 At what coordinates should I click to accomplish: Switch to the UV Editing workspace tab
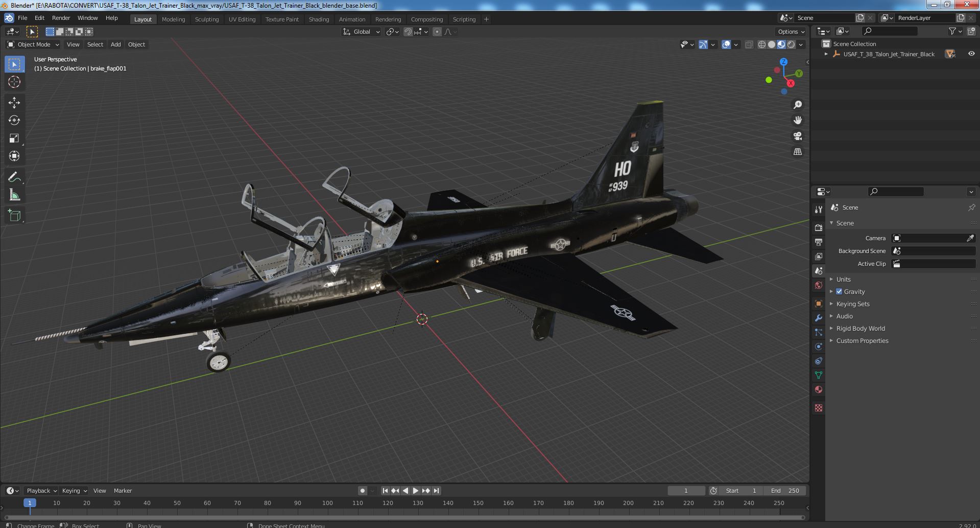click(x=242, y=19)
